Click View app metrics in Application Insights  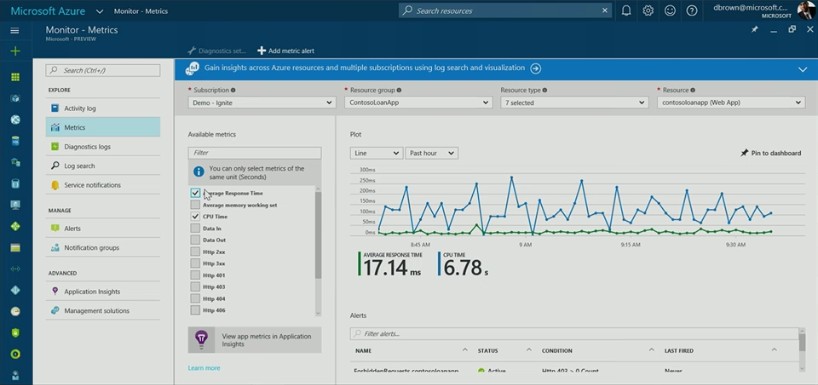pyautogui.click(x=255, y=340)
